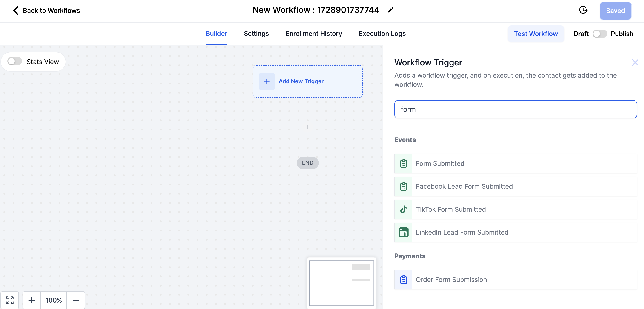This screenshot has width=644, height=309.
Task: Open the Execution Logs tab
Action: click(382, 34)
